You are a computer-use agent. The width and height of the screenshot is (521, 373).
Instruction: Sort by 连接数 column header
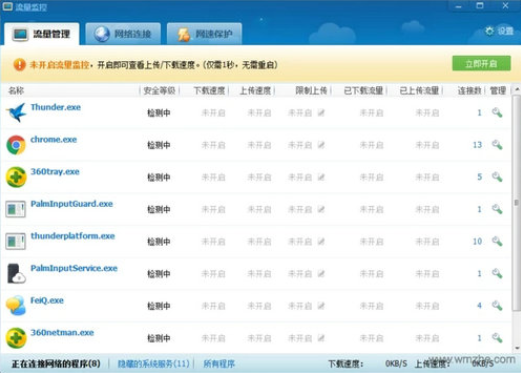point(469,91)
